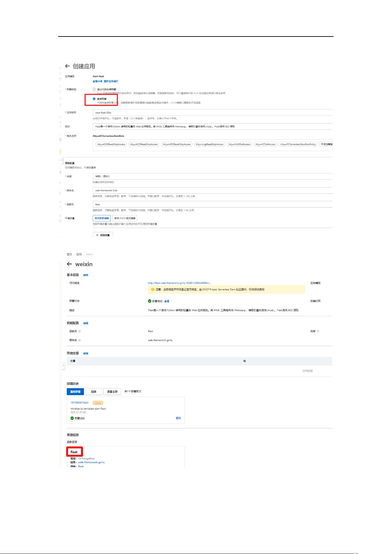392x554 pixels.
Task: Click the AliyunFCServerlessDevsRole role name
Action: [108, 136]
